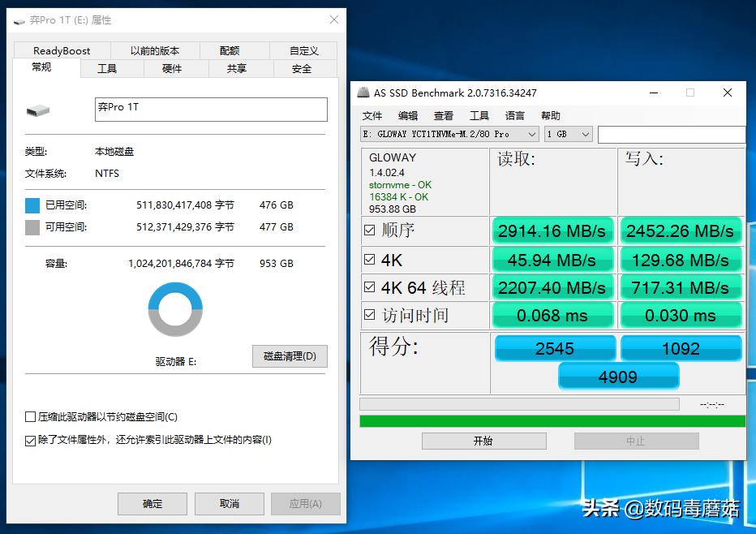Click the drive properties dialog title bar icon
This screenshot has height=534, width=756.
(x=18, y=20)
